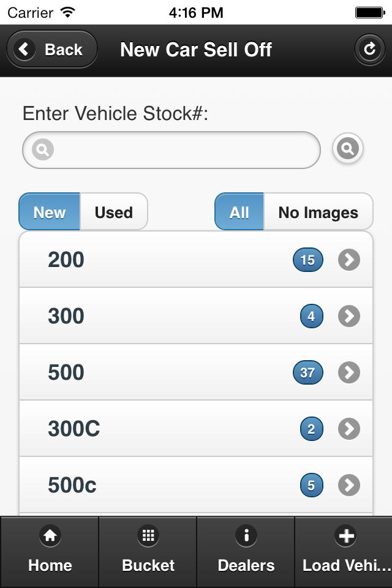Expand the 300 model row chevron
392x588 pixels.
tap(349, 316)
